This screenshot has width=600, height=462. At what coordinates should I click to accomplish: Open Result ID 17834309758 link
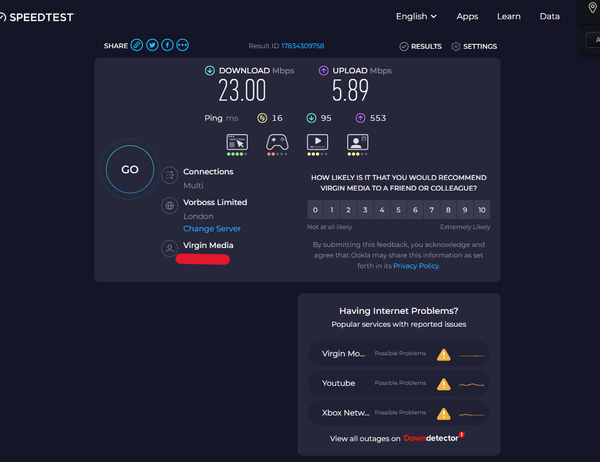click(x=302, y=46)
